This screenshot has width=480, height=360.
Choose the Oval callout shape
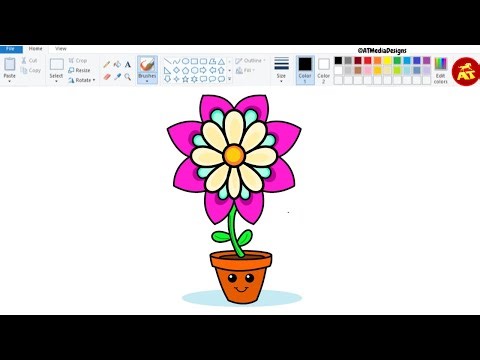point(212,79)
